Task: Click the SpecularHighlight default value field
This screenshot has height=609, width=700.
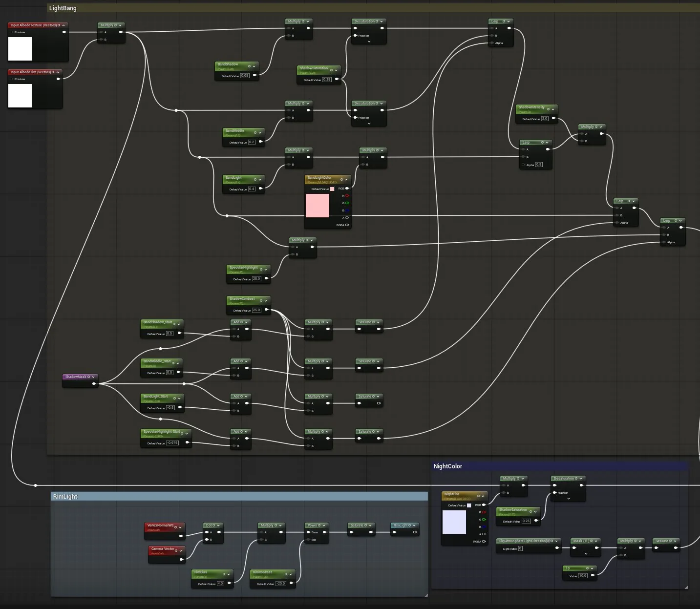Action: (x=256, y=279)
